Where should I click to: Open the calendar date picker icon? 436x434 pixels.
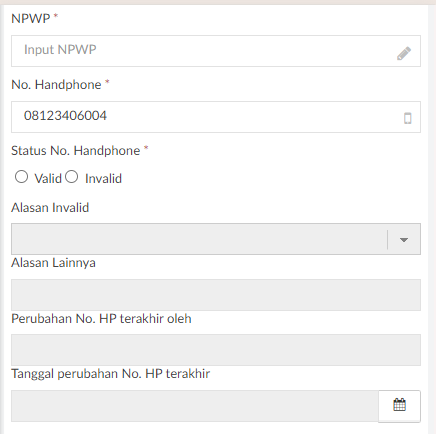coord(399,405)
